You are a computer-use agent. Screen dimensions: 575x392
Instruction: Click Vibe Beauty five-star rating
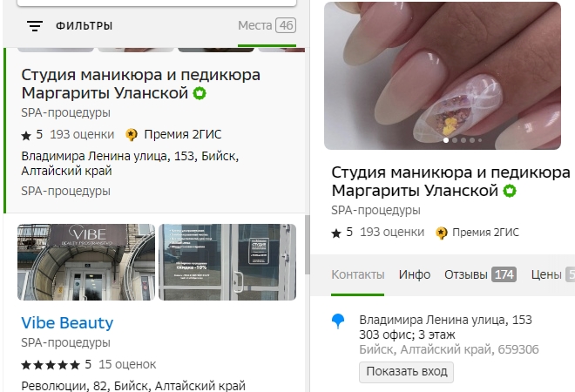tap(51, 365)
